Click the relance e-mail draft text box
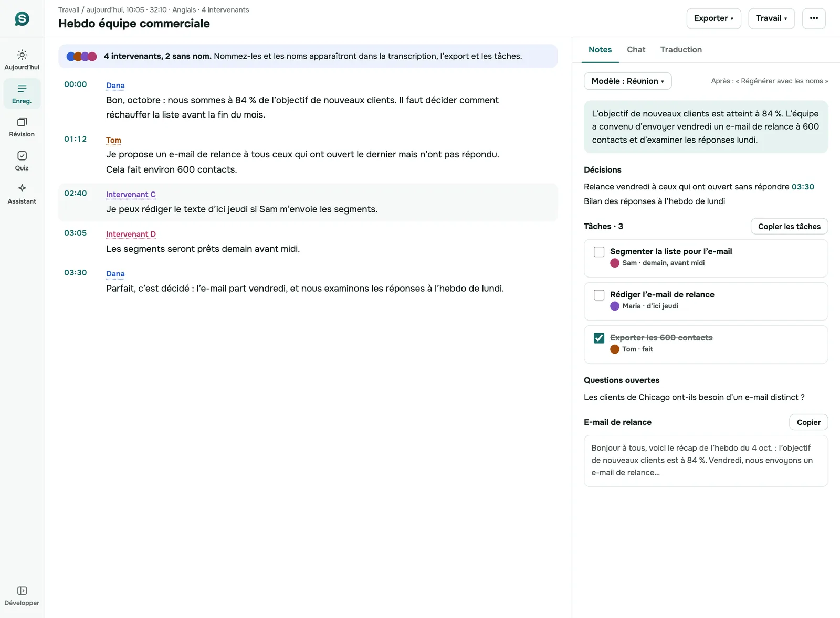The image size is (840, 618). [x=706, y=461]
